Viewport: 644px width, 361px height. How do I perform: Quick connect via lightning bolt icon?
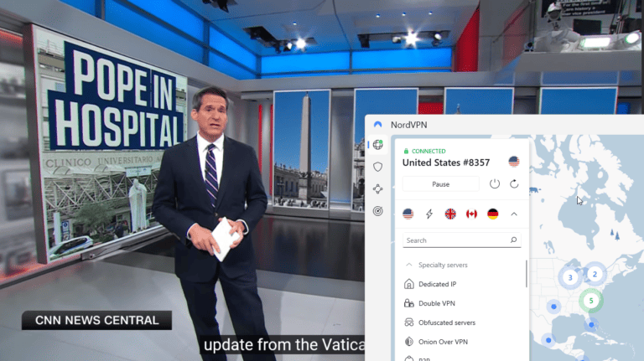429,214
